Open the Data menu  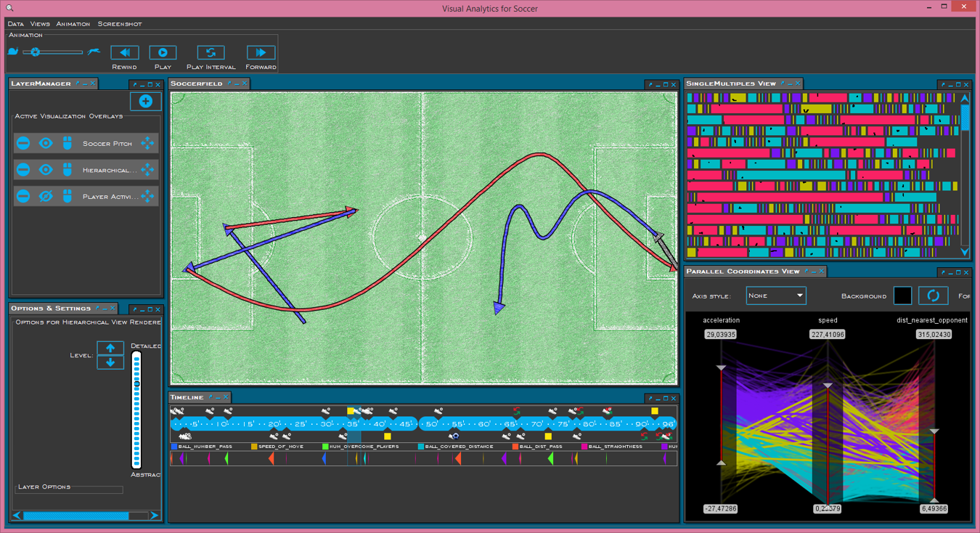(15, 23)
